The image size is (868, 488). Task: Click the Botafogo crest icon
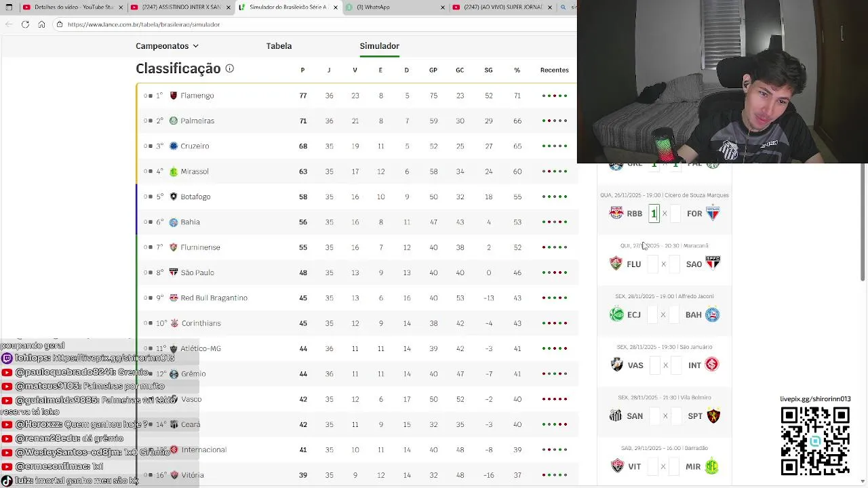tap(174, 197)
